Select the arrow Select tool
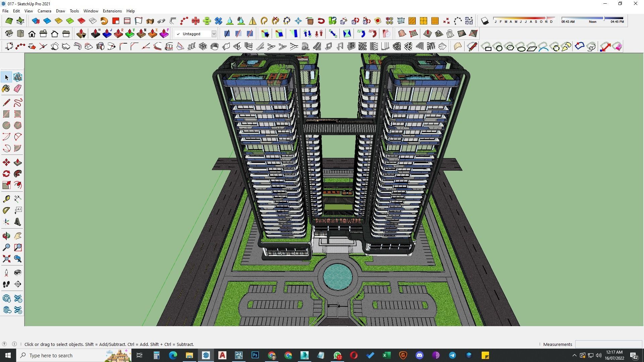The width and height of the screenshot is (644, 362). pyautogui.click(x=6, y=77)
